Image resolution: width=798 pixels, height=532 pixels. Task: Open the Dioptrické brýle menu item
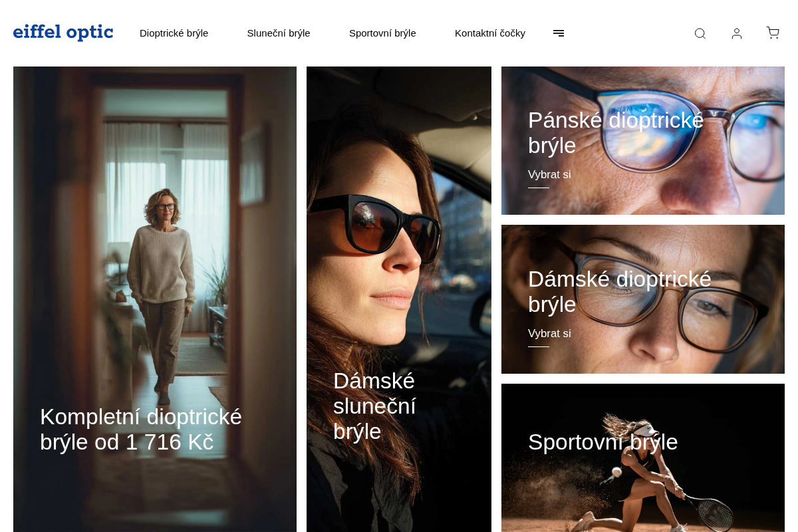174,33
